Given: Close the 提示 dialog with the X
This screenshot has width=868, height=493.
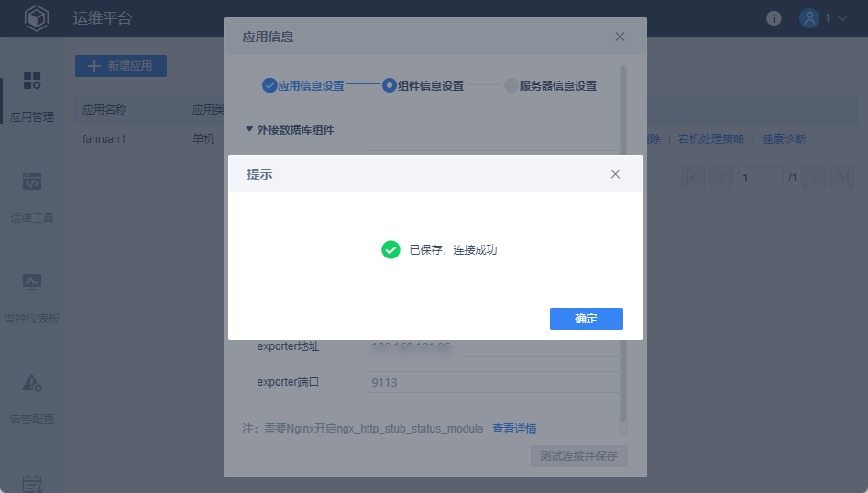Looking at the screenshot, I should pos(615,174).
